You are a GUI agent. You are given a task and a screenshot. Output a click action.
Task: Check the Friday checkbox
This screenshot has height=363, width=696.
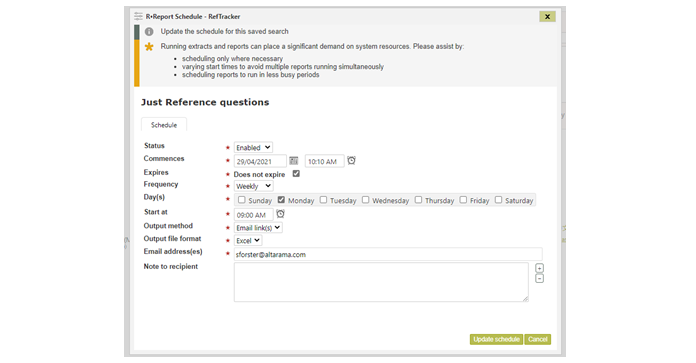point(463,200)
